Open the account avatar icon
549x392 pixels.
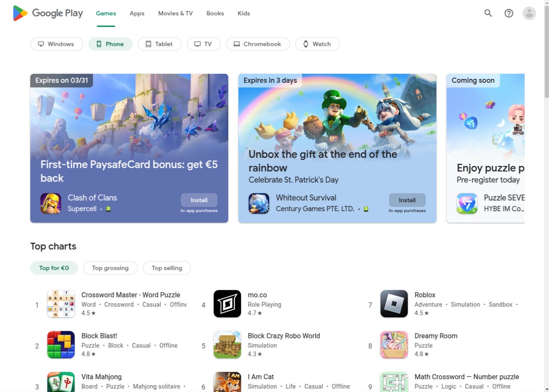pyautogui.click(x=529, y=13)
